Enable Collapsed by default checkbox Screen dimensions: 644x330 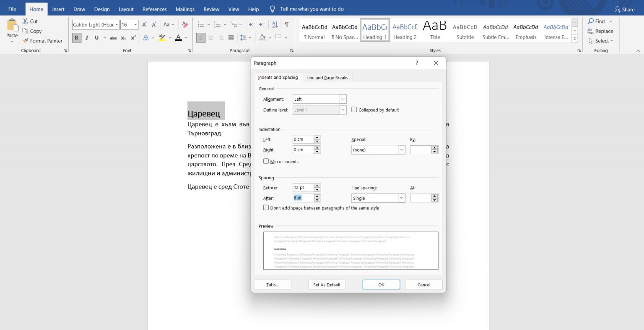[354, 110]
